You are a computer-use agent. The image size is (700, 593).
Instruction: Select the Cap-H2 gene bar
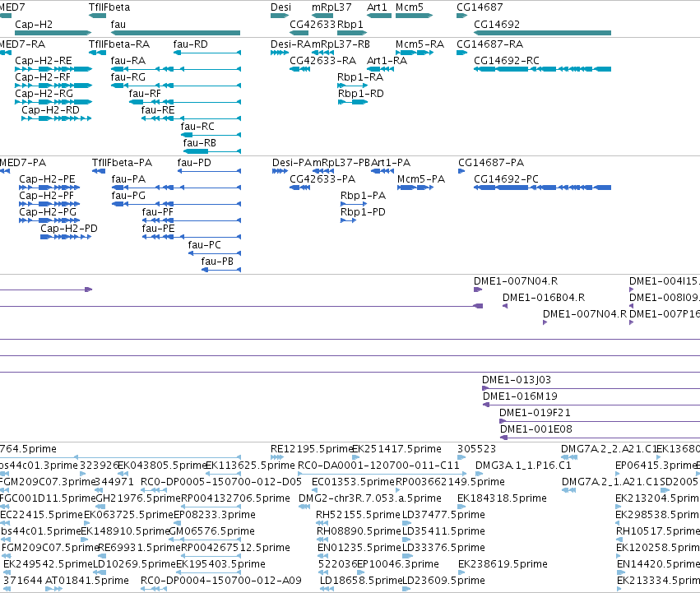click(x=53, y=33)
